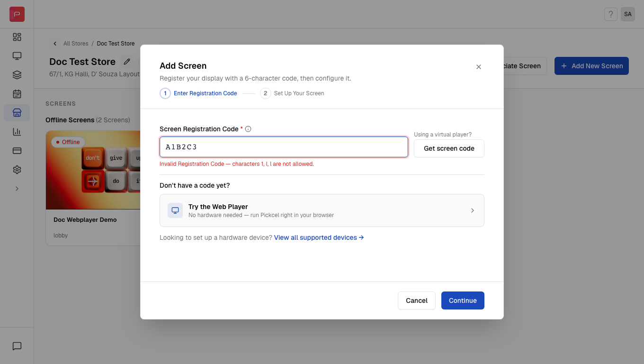Open the settings gear icon in sidebar
The height and width of the screenshot is (364, 644).
point(17,170)
